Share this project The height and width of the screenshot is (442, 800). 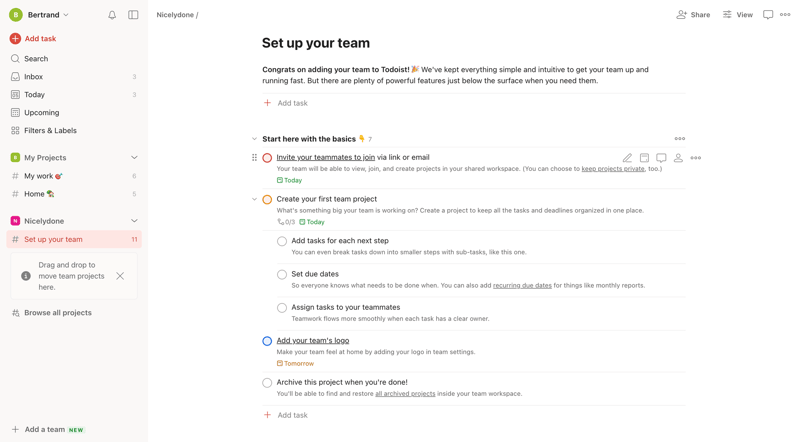[x=693, y=15]
